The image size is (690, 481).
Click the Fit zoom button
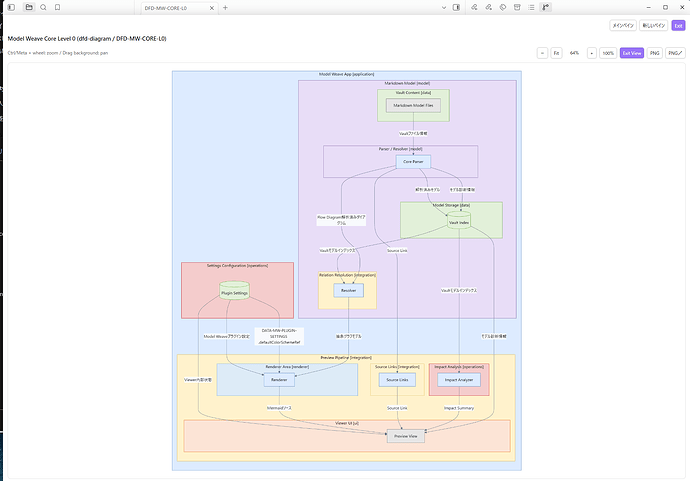(x=556, y=53)
